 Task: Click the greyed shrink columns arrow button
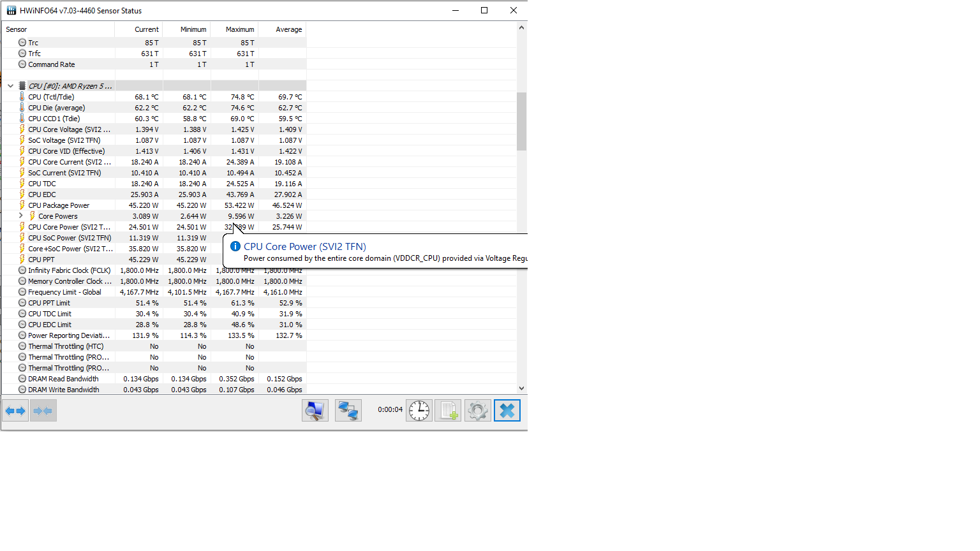[x=43, y=411]
